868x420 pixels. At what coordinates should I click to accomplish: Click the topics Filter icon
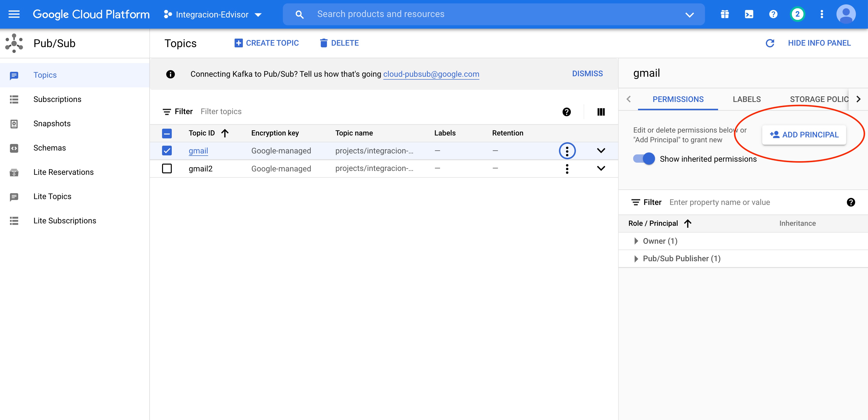tap(167, 112)
